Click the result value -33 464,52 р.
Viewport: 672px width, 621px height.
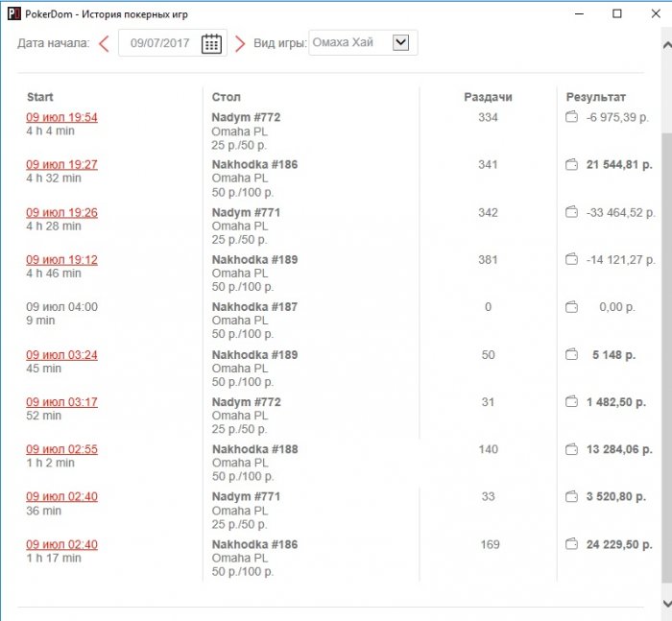point(620,212)
